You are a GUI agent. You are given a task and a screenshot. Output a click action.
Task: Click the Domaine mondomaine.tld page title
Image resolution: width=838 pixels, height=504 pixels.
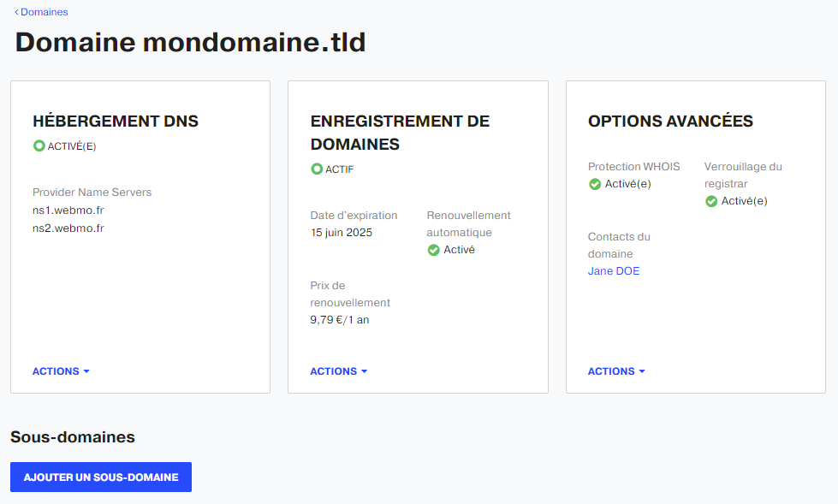click(x=190, y=42)
